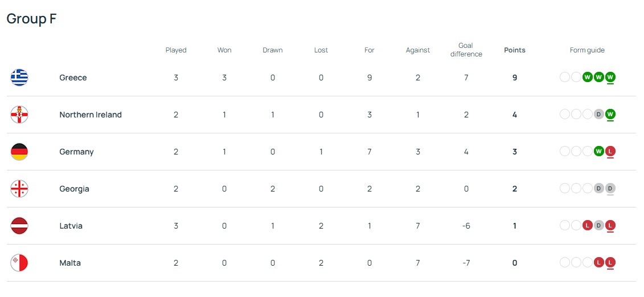Open the Georgia team name link

74,189
